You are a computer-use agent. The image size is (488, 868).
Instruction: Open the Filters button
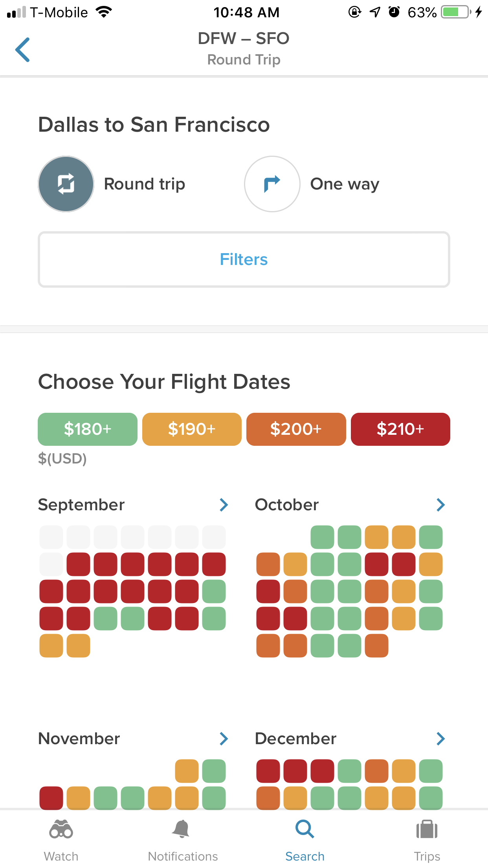coord(244,259)
